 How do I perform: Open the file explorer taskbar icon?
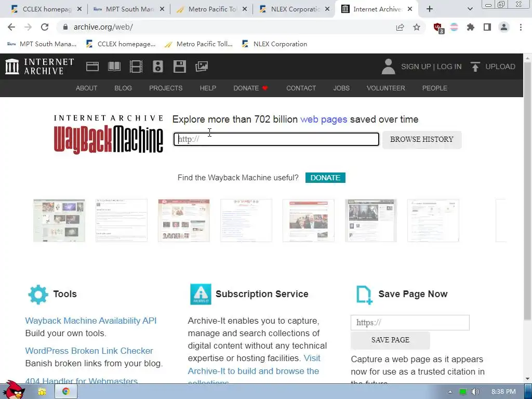click(42, 392)
